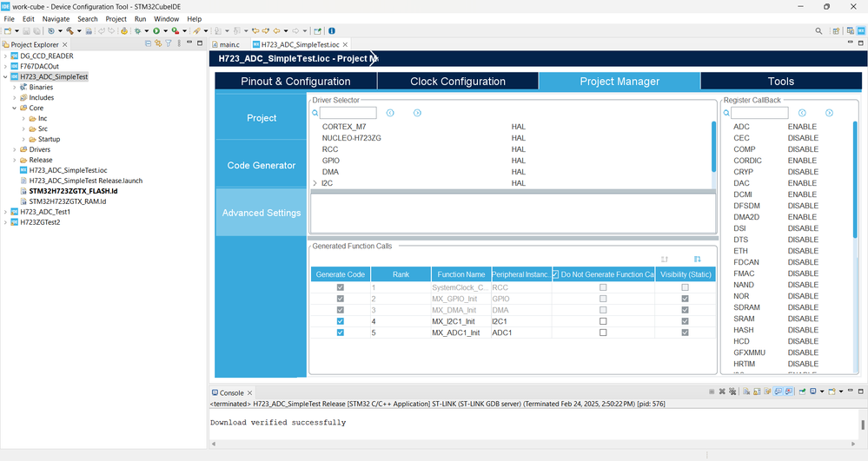Expand the Binaries folder
Viewport: 868px width, 461px height.
15,88
